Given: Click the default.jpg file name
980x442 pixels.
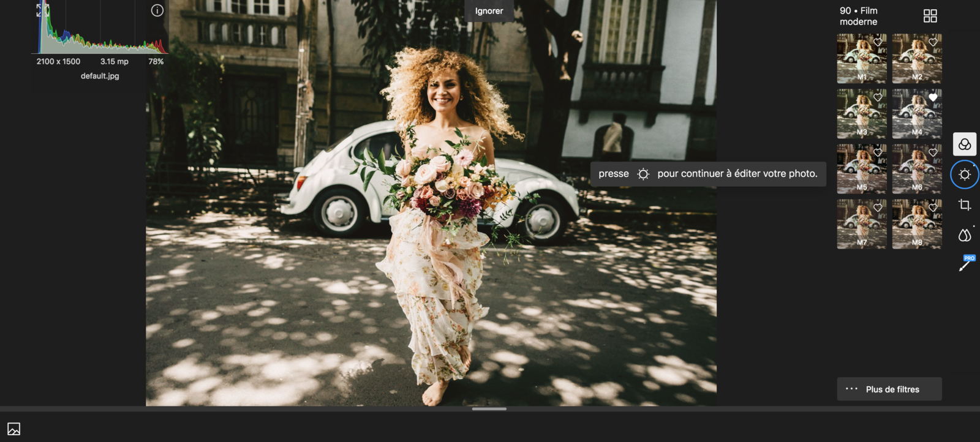Looking at the screenshot, I should point(100,76).
